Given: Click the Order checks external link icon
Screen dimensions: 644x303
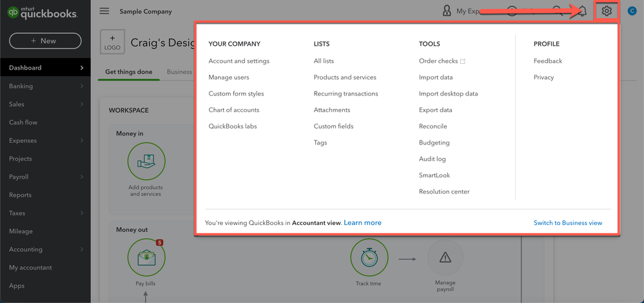Looking at the screenshot, I should pyautogui.click(x=463, y=61).
